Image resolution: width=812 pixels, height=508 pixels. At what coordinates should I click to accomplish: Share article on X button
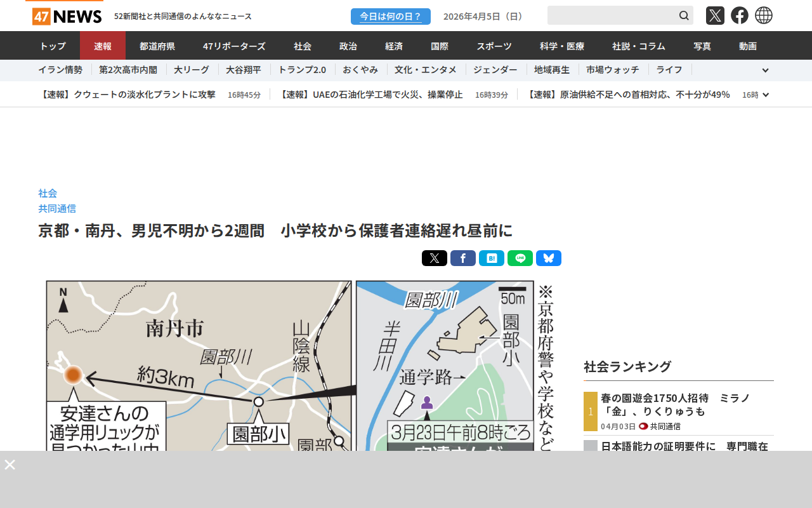point(434,258)
